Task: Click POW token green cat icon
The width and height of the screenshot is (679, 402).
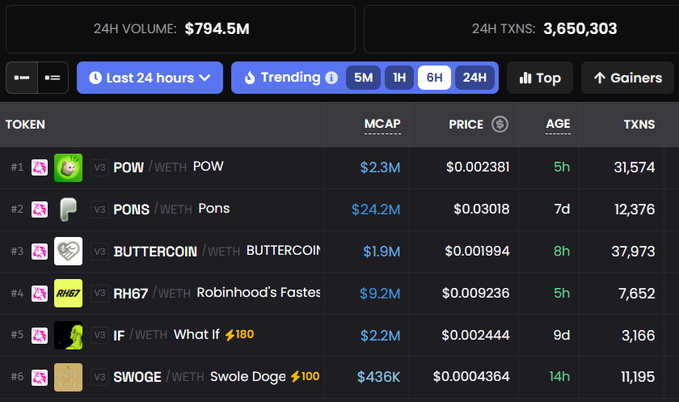Action: click(x=68, y=168)
